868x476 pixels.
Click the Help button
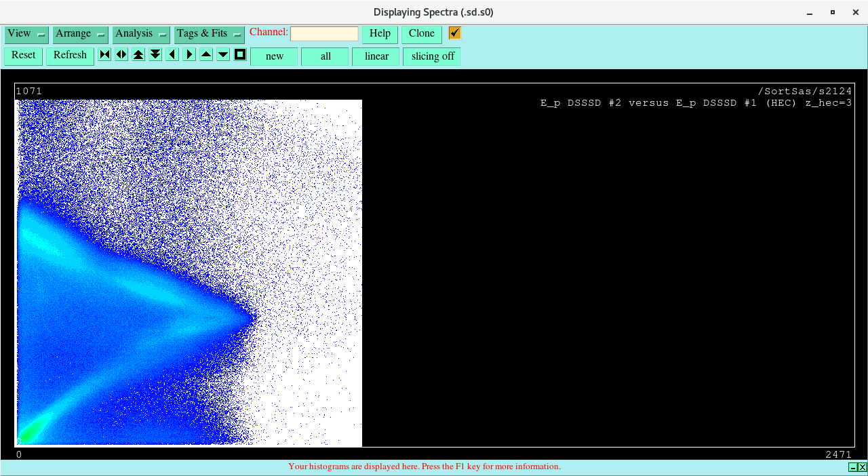point(380,34)
